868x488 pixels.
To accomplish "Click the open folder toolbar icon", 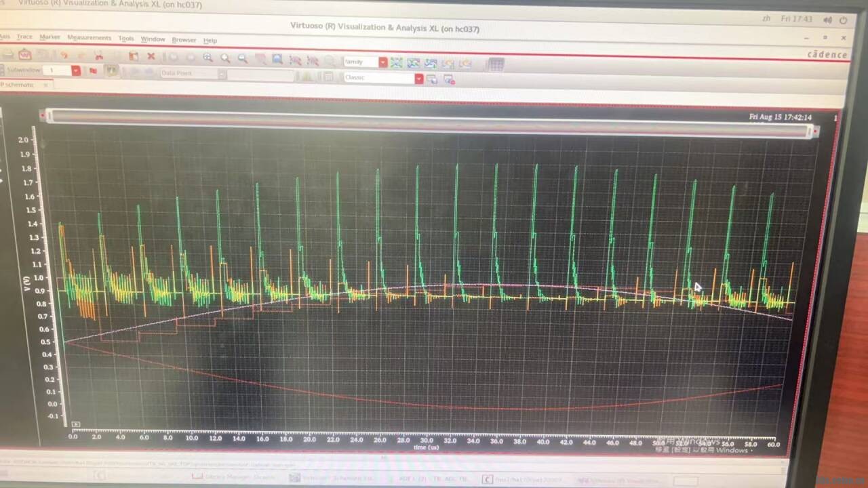I will point(8,53).
